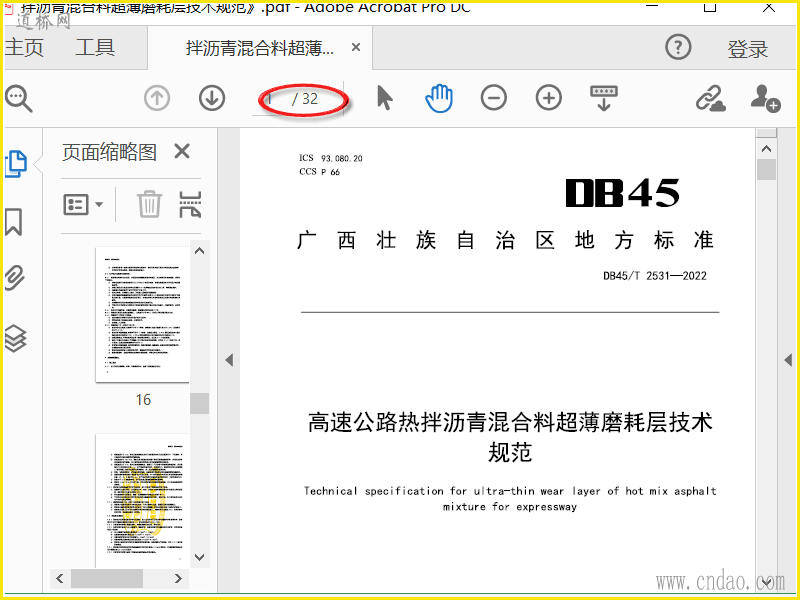
Task: Click the thumbnail horizontal scrollbar thumb
Action: [x=107, y=579]
